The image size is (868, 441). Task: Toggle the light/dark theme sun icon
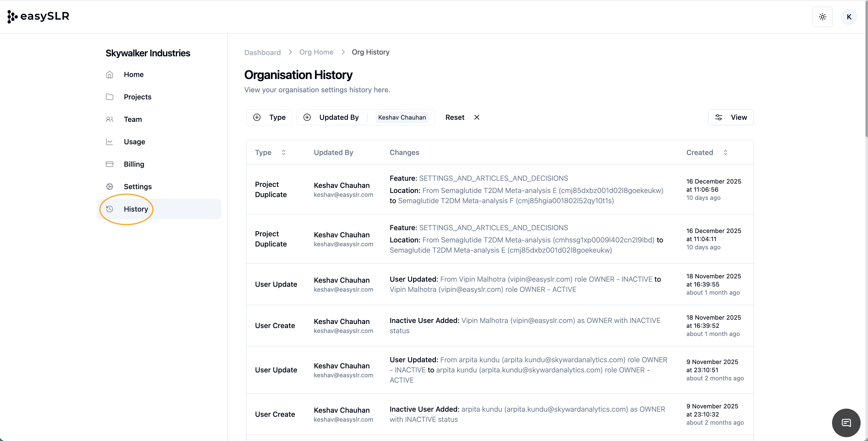pos(822,17)
